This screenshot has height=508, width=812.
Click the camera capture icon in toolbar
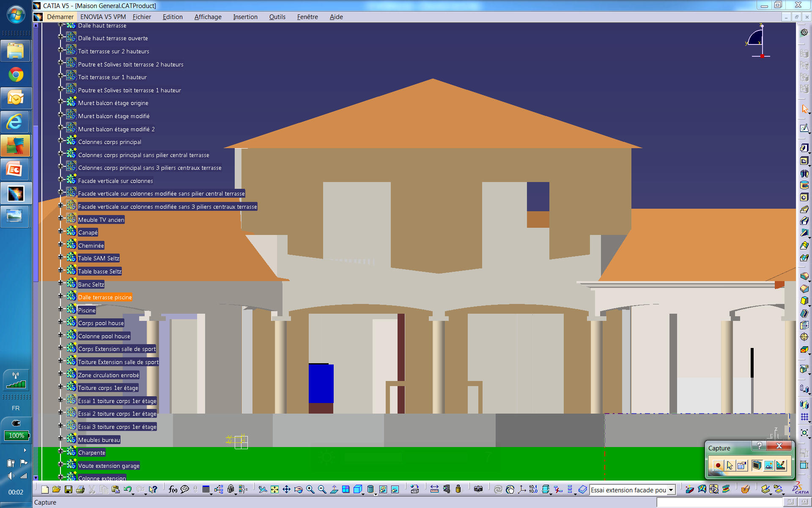coord(478,489)
